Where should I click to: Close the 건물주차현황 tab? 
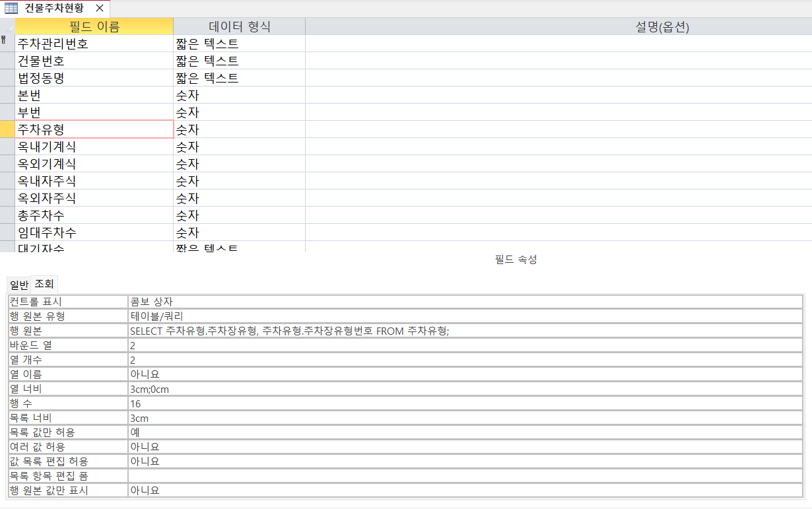(99, 8)
